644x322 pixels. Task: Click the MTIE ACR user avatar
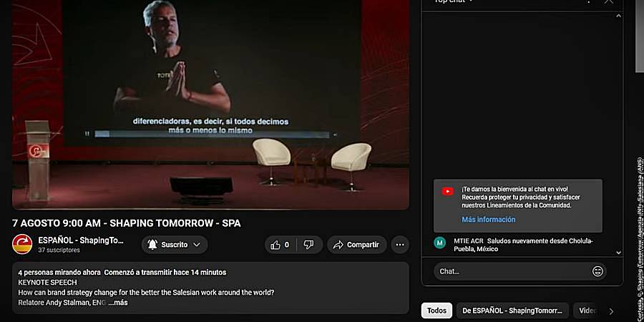pyautogui.click(x=440, y=243)
